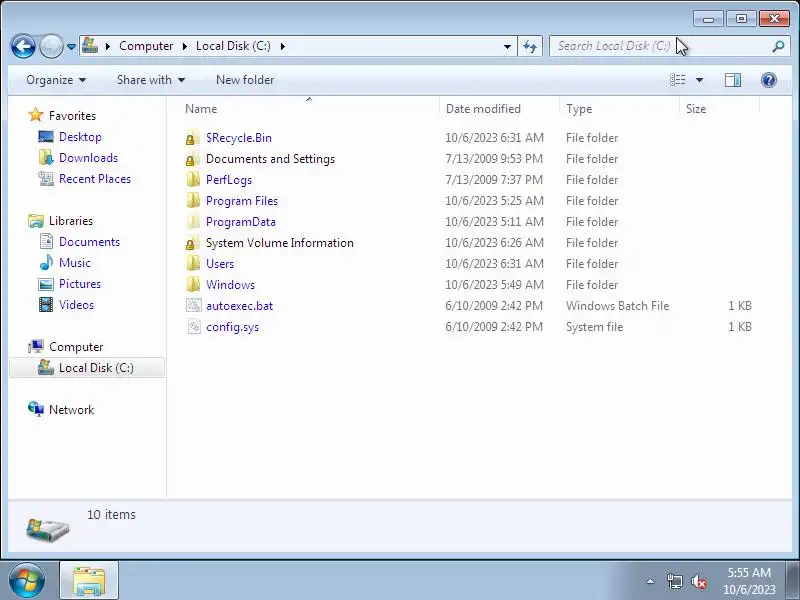Sort by Type column header
The image size is (800, 600).
point(619,109)
